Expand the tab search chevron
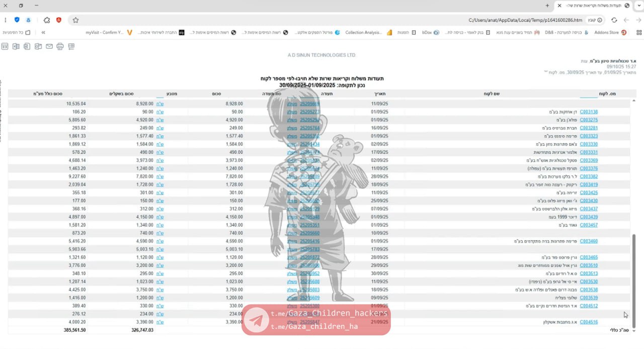 click(638, 6)
